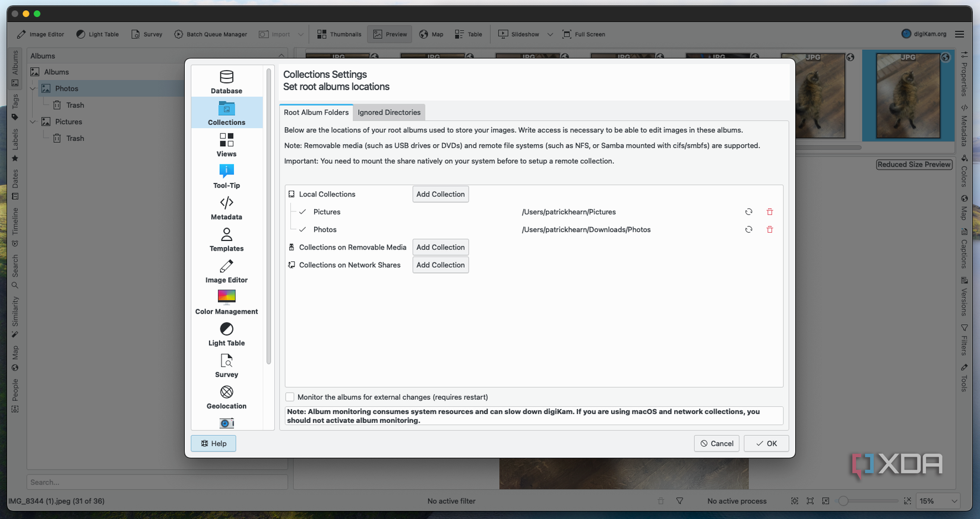Switch to Map view in toolbar
The image size is (980, 519).
(x=431, y=34)
